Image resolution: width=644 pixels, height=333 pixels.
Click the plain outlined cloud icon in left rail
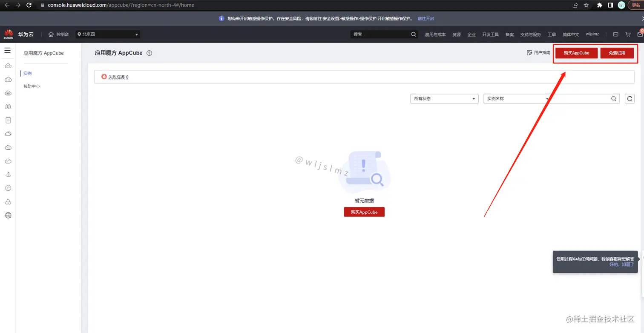(x=8, y=134)
